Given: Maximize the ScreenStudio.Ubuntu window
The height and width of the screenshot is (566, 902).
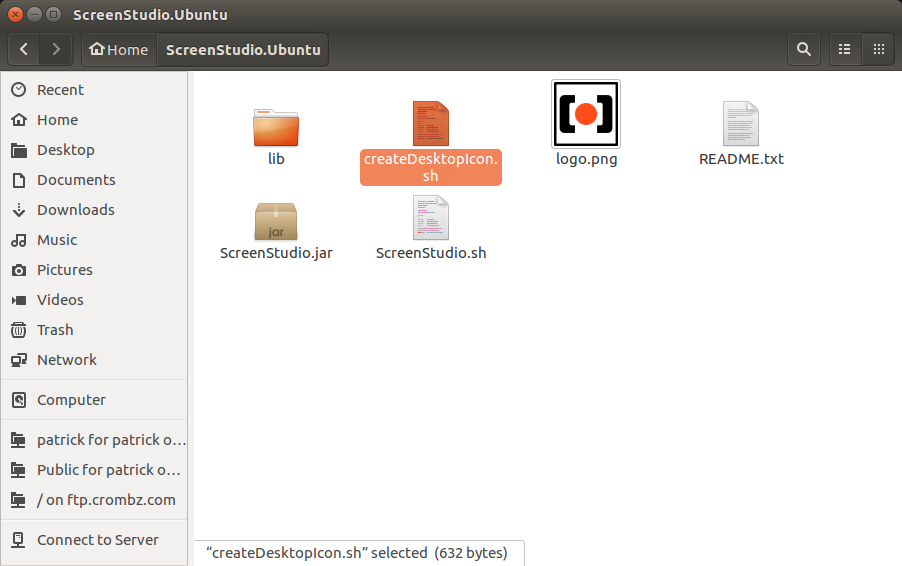Looking at the screenshot, I should pos(53,14).
